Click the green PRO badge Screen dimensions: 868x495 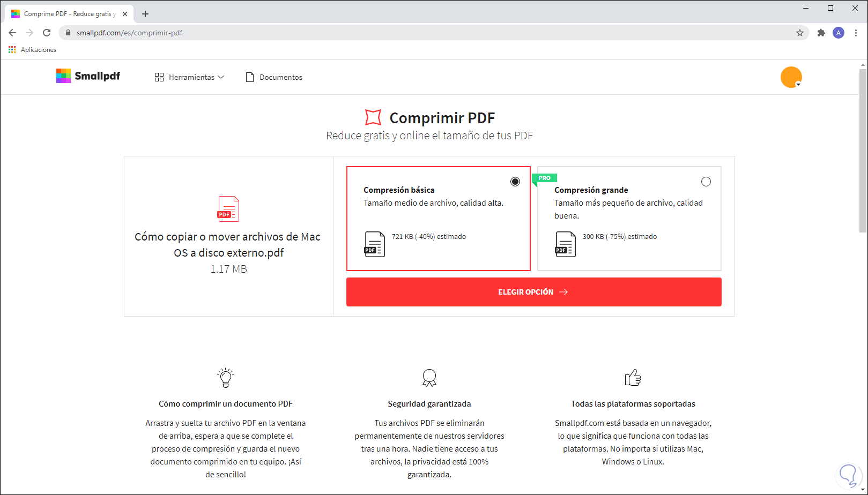(544, 178)
